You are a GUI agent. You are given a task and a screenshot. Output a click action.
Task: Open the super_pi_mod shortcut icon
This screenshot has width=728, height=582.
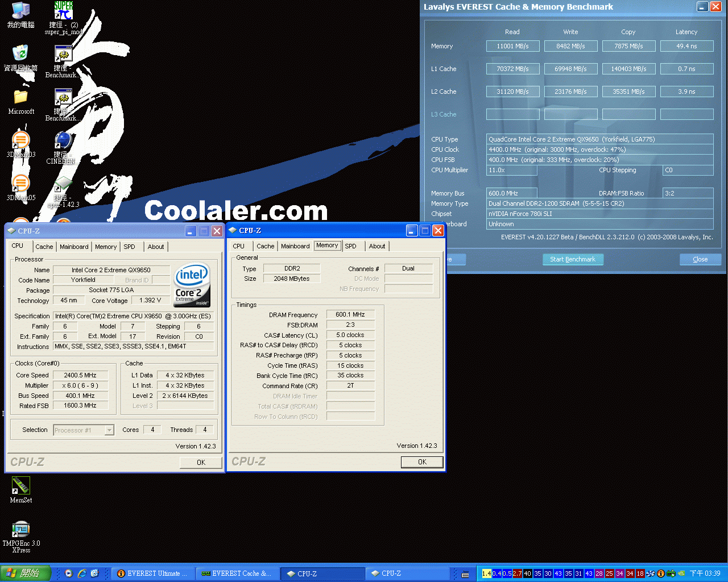click(63, 18)
